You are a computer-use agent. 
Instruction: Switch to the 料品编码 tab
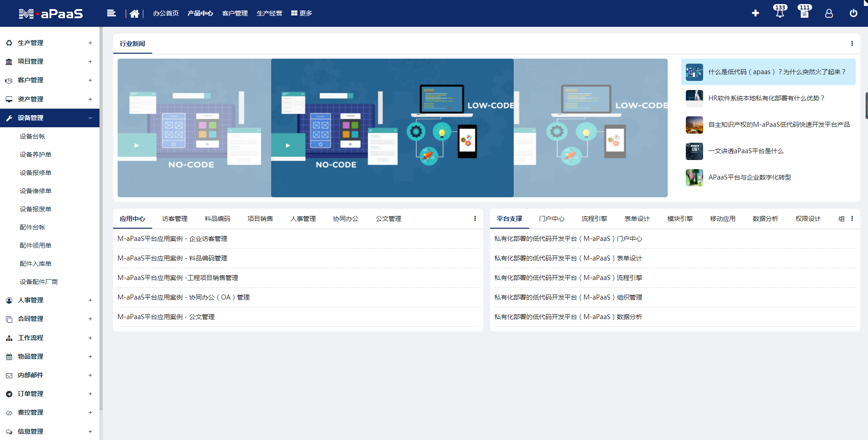pos(218,219)
